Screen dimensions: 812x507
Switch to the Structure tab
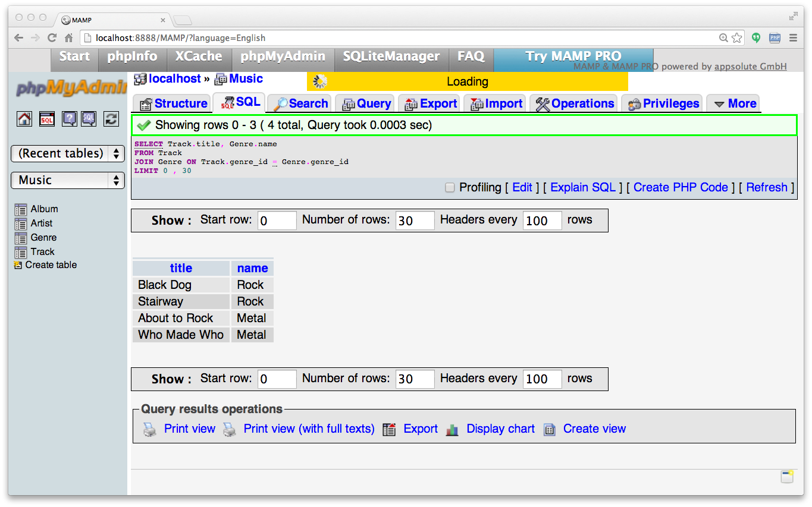click(x=173, y=103)
